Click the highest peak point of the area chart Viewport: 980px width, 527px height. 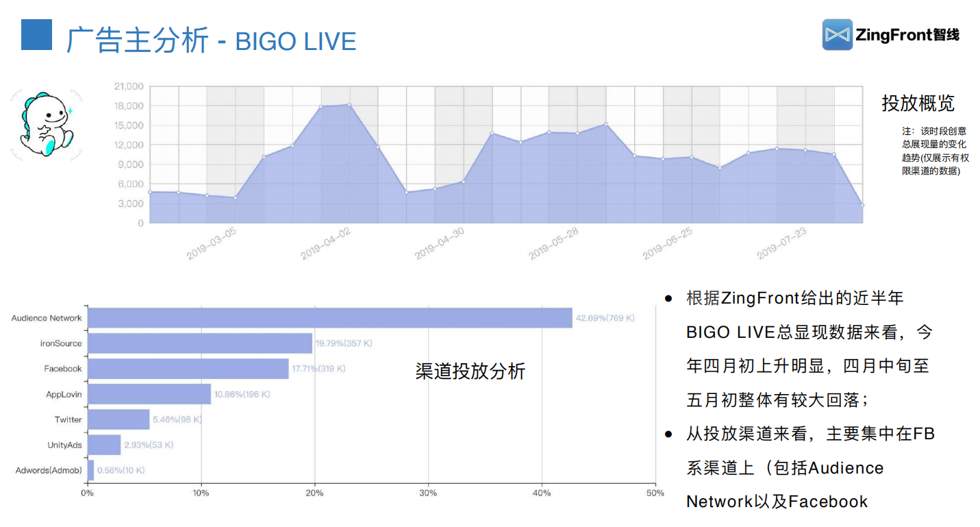(349, 105)
